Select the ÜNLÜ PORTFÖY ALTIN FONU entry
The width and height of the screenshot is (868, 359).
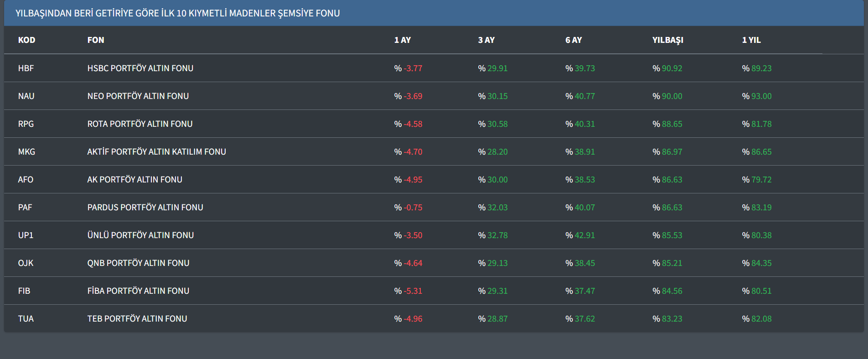140,235
